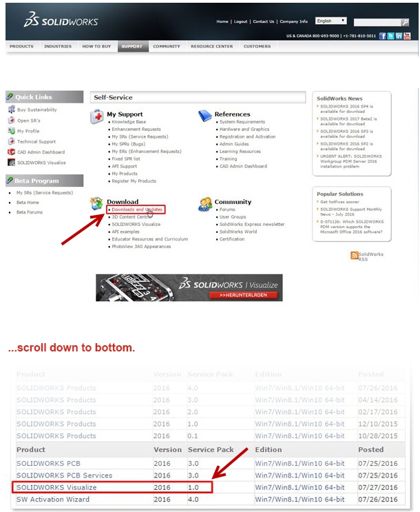The image size is (420, 512).
Task: Open the COMMUNITY navigation tab
Action: [167, 46]
